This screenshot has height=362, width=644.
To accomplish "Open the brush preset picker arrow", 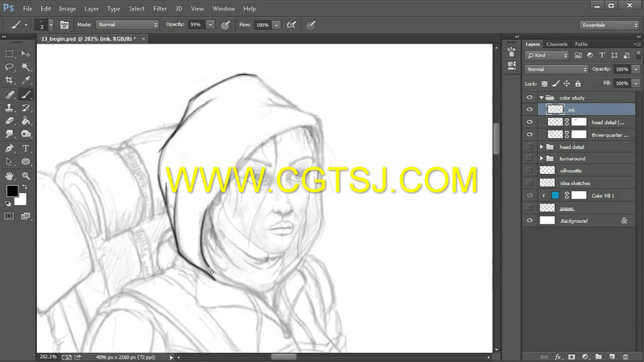I will coord(51,25).
